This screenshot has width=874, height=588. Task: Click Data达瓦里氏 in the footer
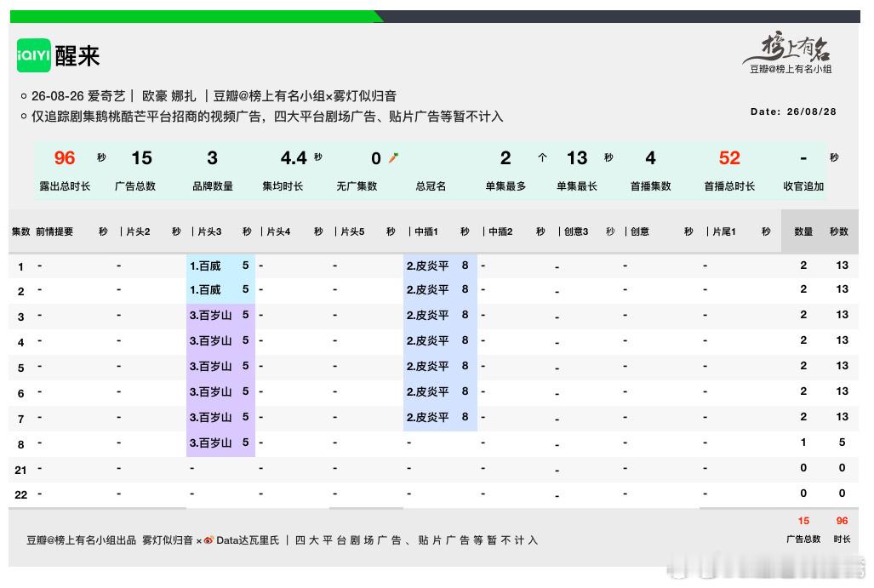(x=248, y=540)
